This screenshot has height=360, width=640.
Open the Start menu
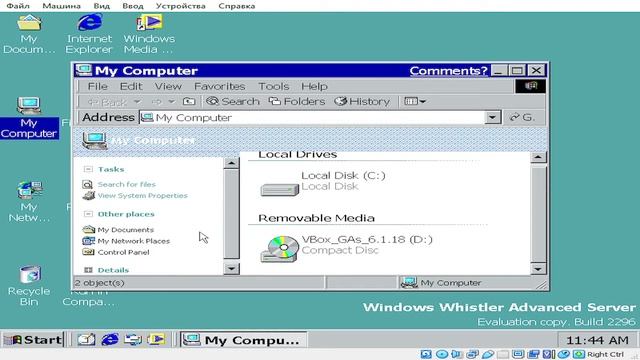tap(33, 339)
